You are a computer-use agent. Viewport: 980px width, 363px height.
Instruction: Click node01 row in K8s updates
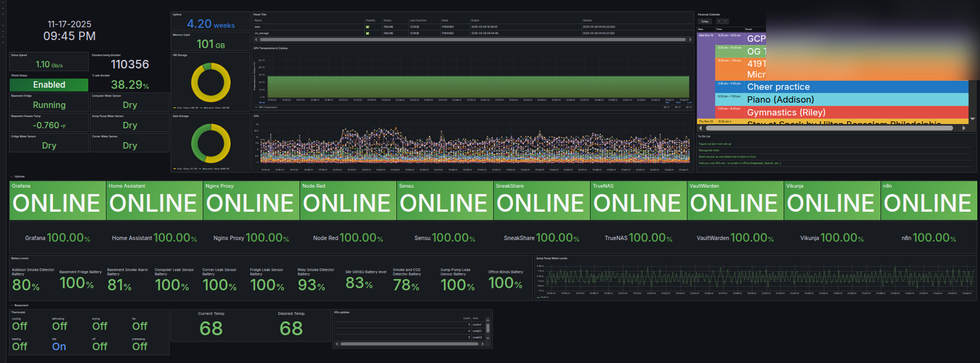click(409, 331)
